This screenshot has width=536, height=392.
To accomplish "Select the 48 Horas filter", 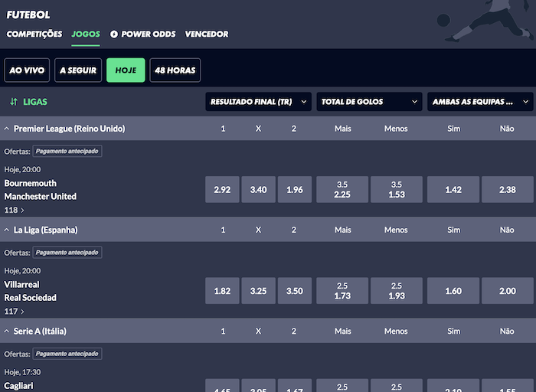I will coord(175,70).
